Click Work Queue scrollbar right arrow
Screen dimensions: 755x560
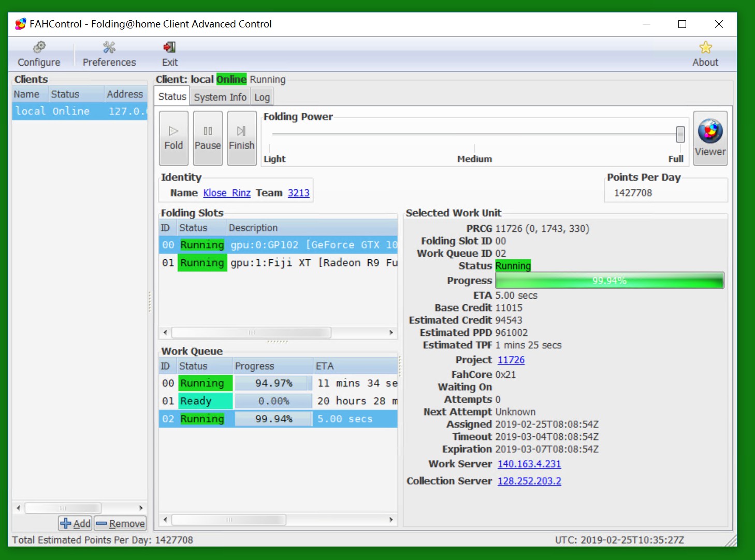(x=391, y=519)
